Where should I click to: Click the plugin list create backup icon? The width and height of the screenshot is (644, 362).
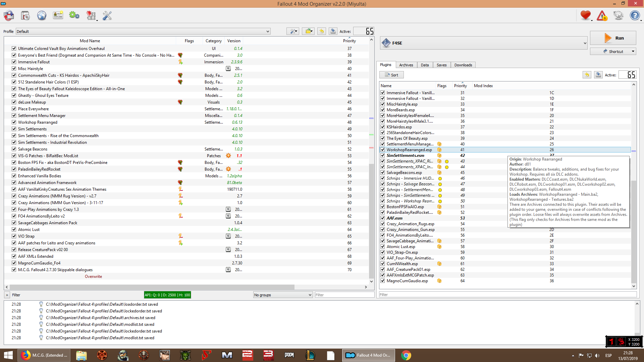pos(598,75)
